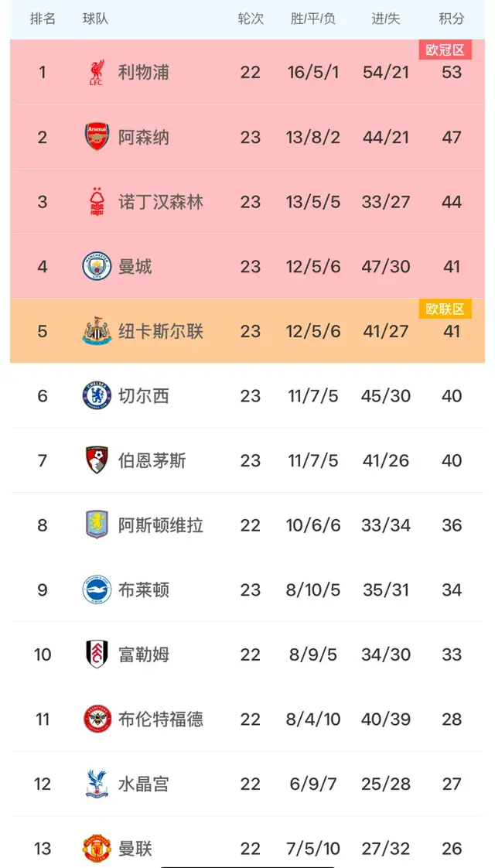Click the 排名 column header

[43, 19]
